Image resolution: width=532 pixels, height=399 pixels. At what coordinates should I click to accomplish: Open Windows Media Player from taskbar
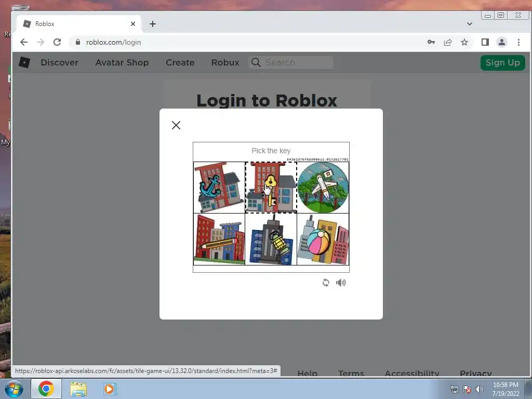[x=110, y=389]
